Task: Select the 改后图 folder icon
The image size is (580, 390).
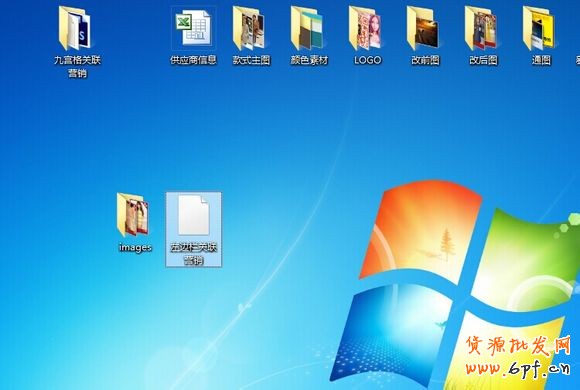Action: (481, 28)
